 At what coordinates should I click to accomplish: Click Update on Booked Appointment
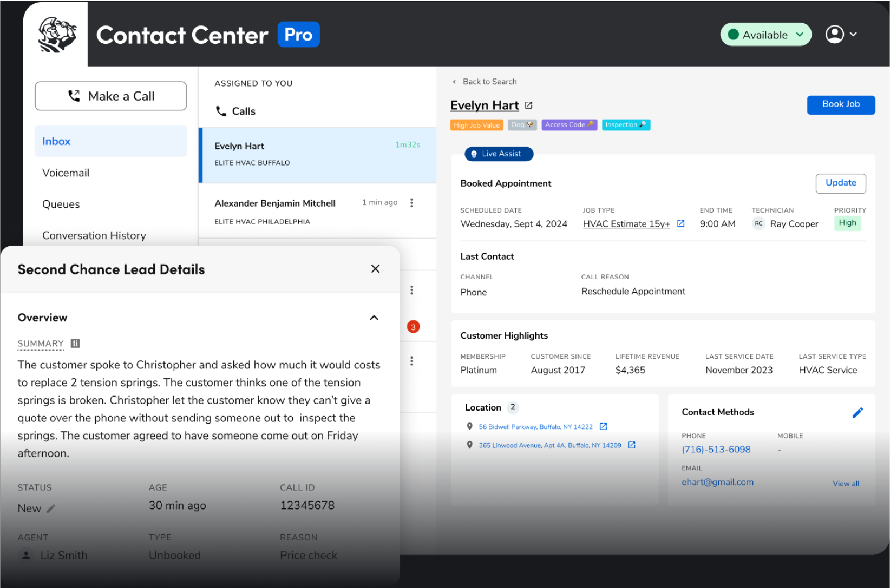[841, 183]
